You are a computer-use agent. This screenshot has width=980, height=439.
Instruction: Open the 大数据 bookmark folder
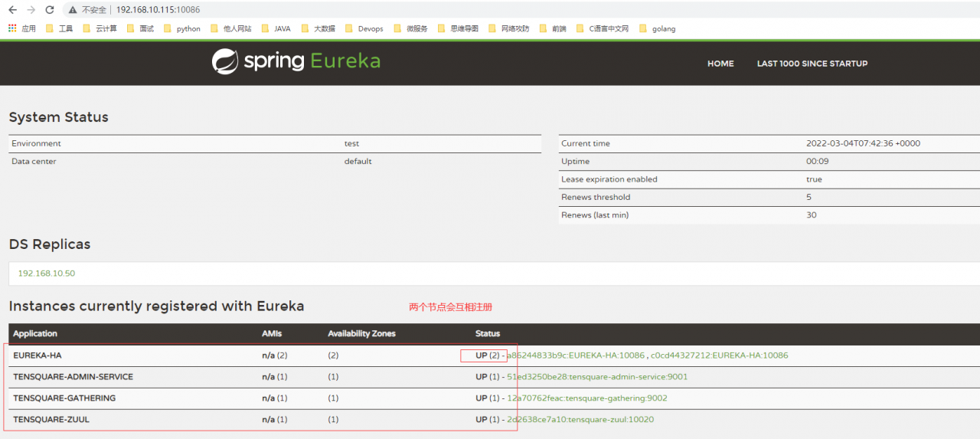pyautogui.click(x=318, y=28)
